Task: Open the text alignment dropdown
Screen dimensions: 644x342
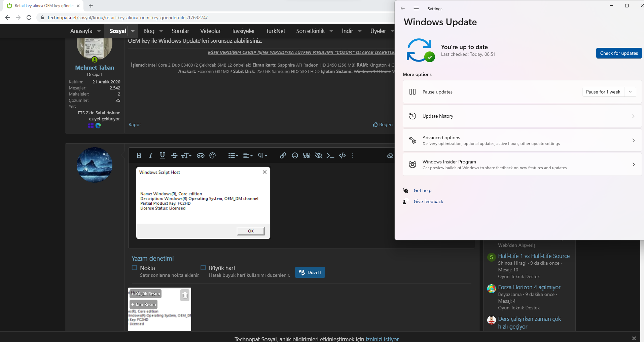Action: [x=248, y=155]
